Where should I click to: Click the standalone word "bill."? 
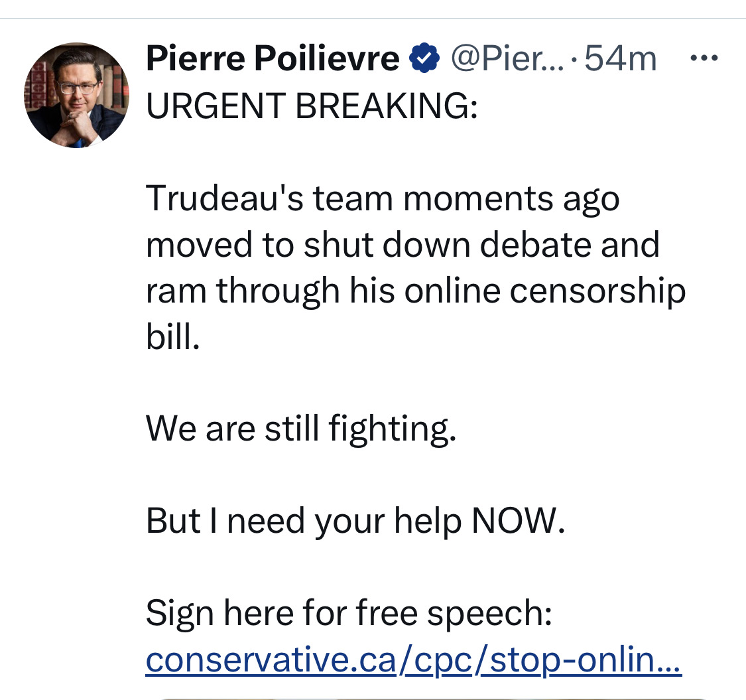(172, 336)
